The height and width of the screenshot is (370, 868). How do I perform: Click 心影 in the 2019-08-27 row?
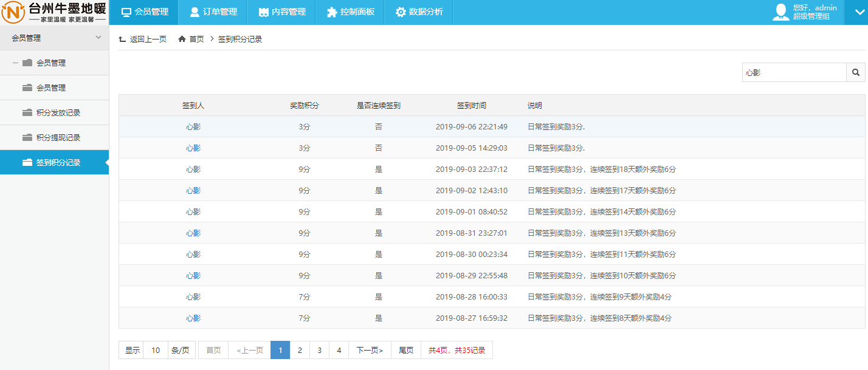tap(193, 318)
